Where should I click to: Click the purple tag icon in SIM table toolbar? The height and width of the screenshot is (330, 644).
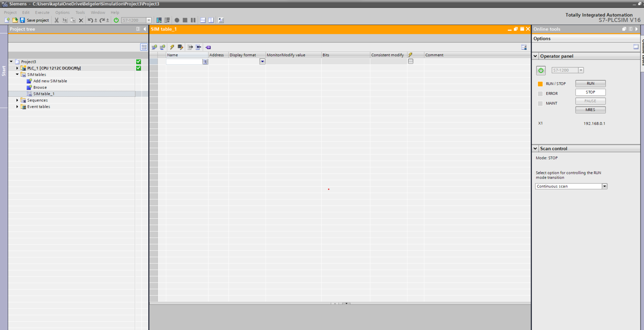(x=208, y=47)
